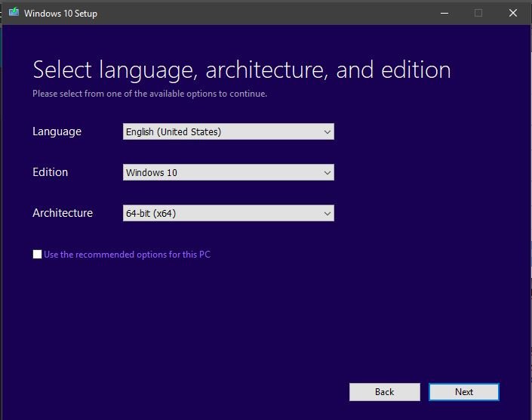This screenshot has height=420, width=532.
Task: Click the 'Please select from one of the available options' text
Action: coord(149,94)
